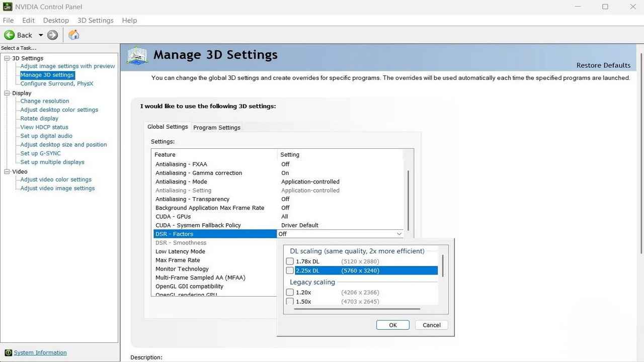Tick the 1.20x legacy scaling checkbox
The height and width of the screenshot is (362, 644).
pyautogui.click(x=290, y=292)
